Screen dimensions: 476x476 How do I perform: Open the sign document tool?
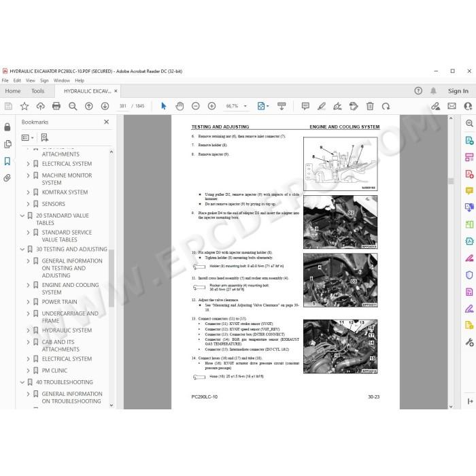[337, 106]
